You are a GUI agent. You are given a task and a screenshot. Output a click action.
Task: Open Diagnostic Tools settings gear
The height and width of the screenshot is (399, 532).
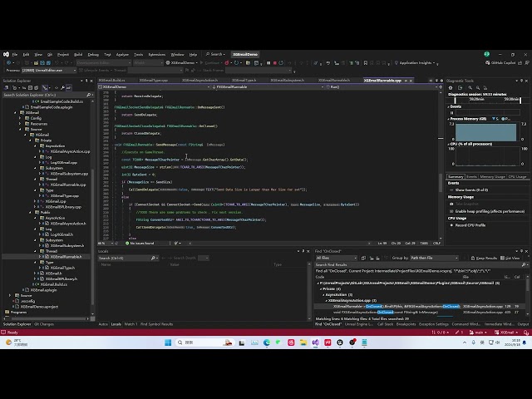point(451,88)
